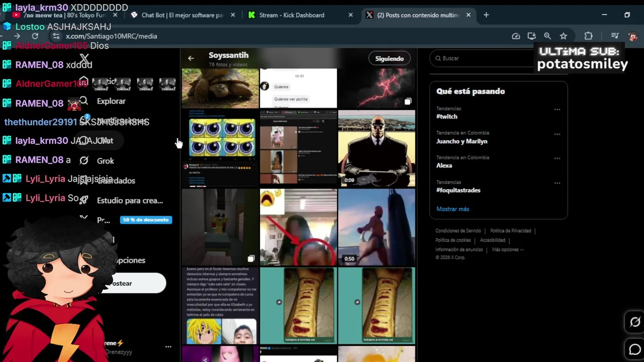Click the Siguiendo button on the profile
Viewport: 644px width, 362px height.
(389, 59)
